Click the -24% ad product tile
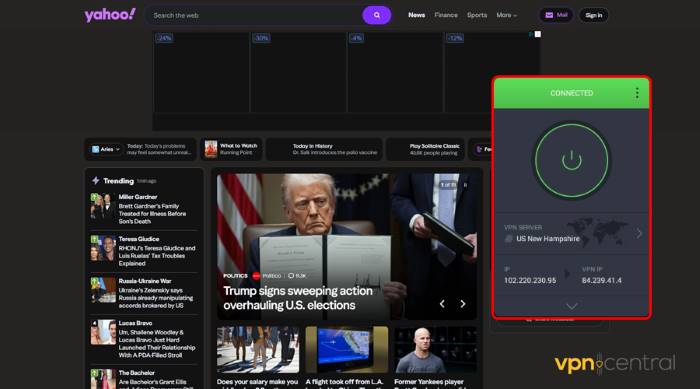The image size is (700, 389). coord(201,72)
